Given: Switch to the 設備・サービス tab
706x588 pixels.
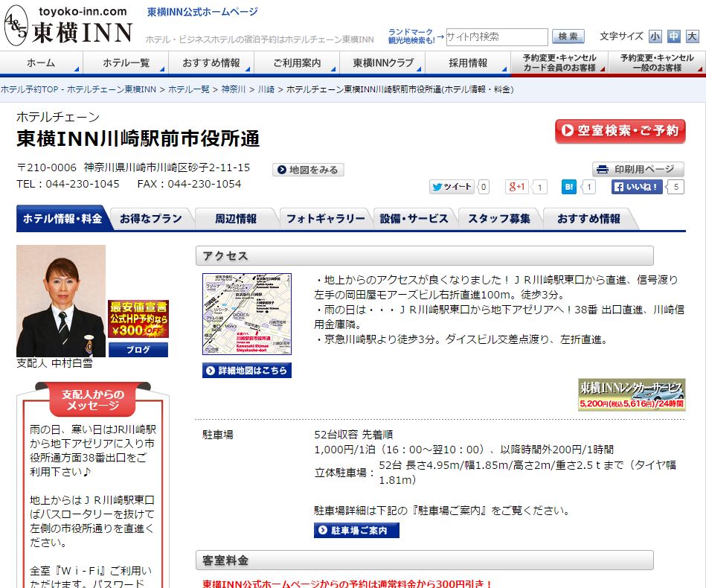Looking at the screenshot, I should tap(414, 219).
